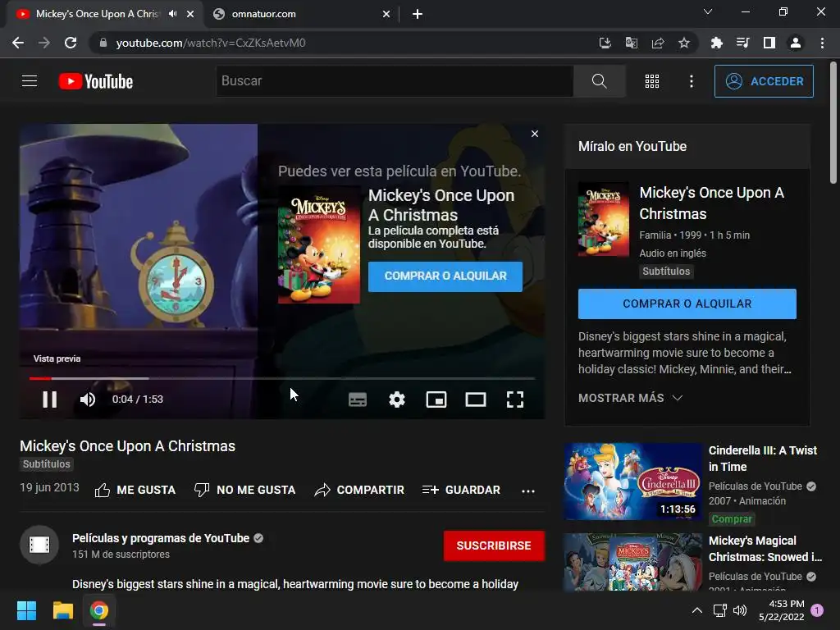This screenshot has width=840, height=630.
Task: Open taskbar volume control
Action: [740, 610]
